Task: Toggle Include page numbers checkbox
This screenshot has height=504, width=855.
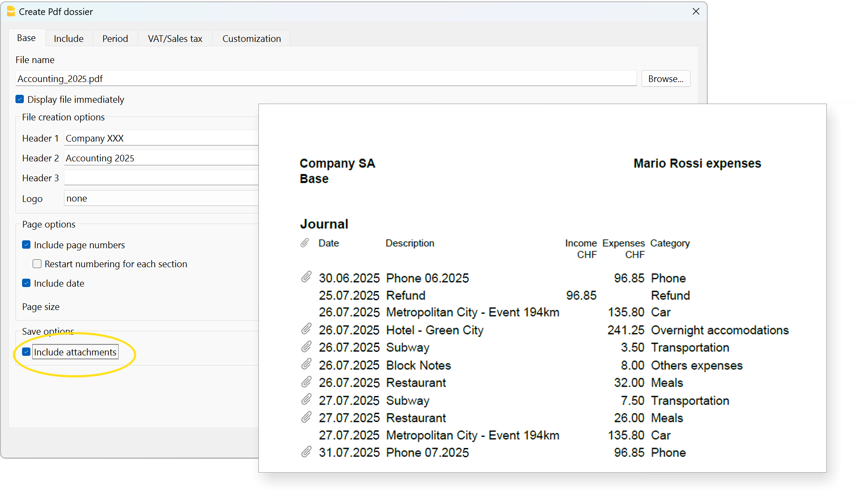Action: [x=26, y=245]
